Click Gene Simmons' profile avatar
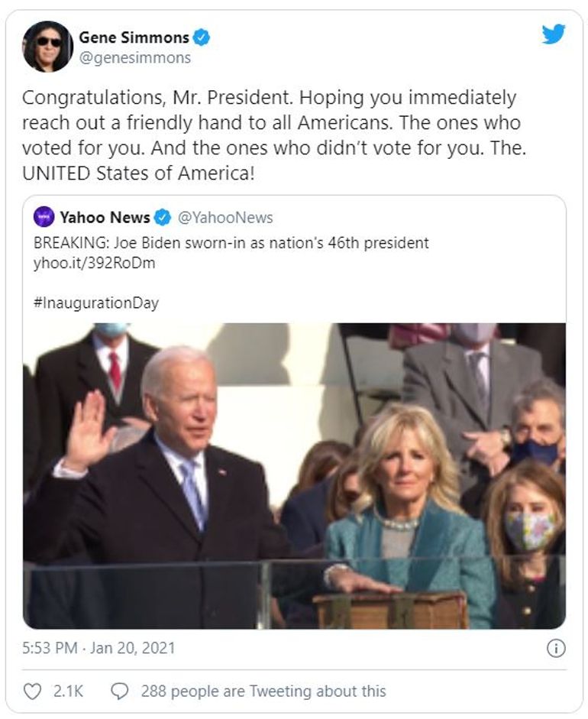The image size is (588, 719). click(47, 47)
